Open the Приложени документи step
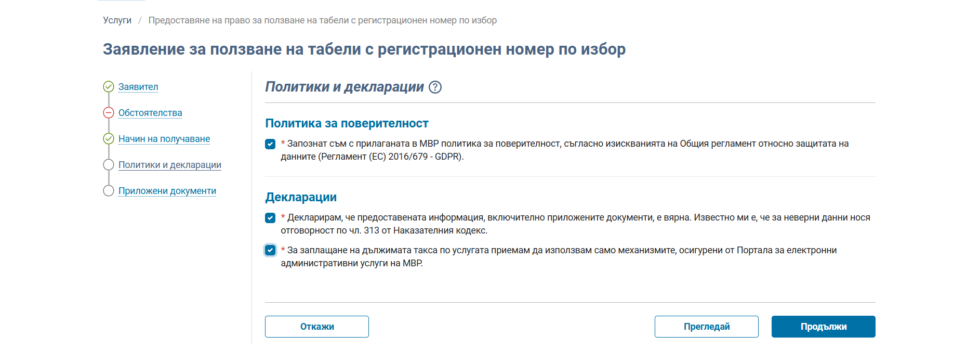 tap(167, 191)
